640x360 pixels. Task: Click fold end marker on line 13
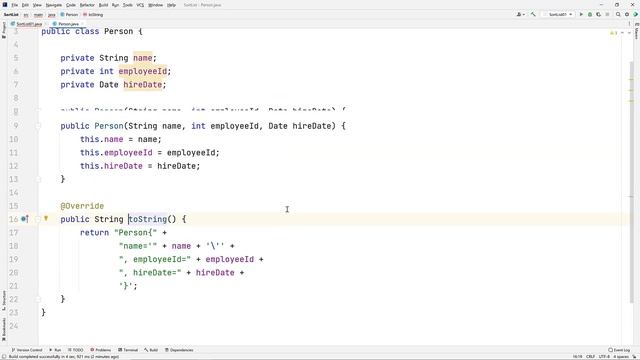(x=38, y=179)
